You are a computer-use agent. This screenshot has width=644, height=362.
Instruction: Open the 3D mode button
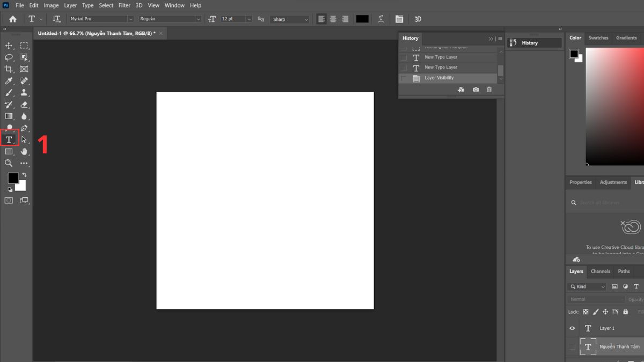(418, 19)
